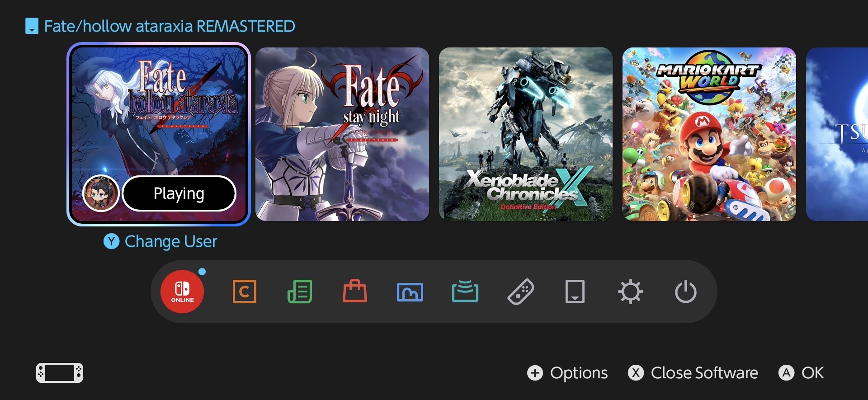Screen dimensions: 868x400
Task: Open Nintendo Switch Online
Action: 182,292
